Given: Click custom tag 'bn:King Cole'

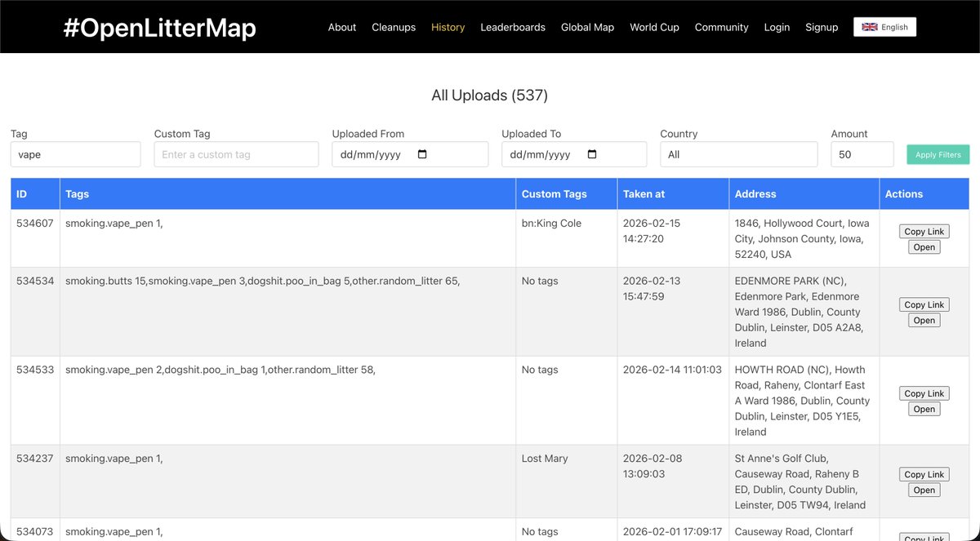Looking at the screenshot, I should [551, 223].
